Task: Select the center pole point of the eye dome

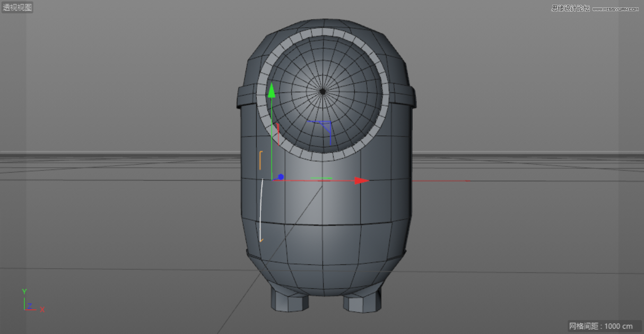Action: [323, 91]
